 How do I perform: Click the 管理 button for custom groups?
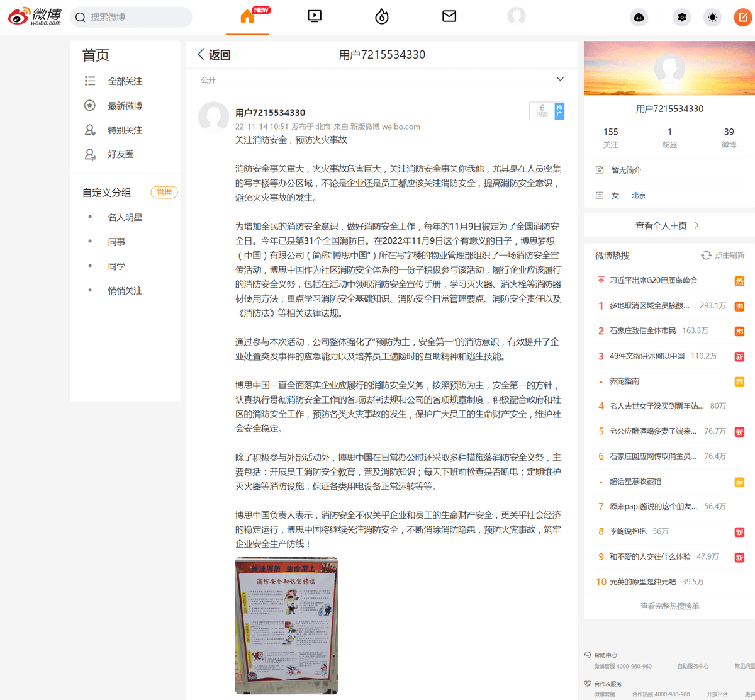(x=164, y=192)
